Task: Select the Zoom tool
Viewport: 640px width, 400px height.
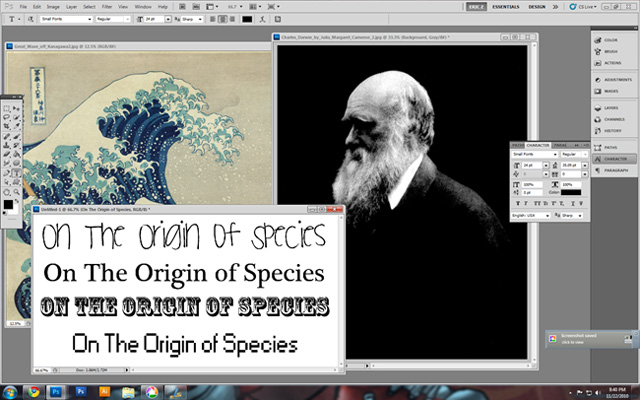Action: pos(16,192)
